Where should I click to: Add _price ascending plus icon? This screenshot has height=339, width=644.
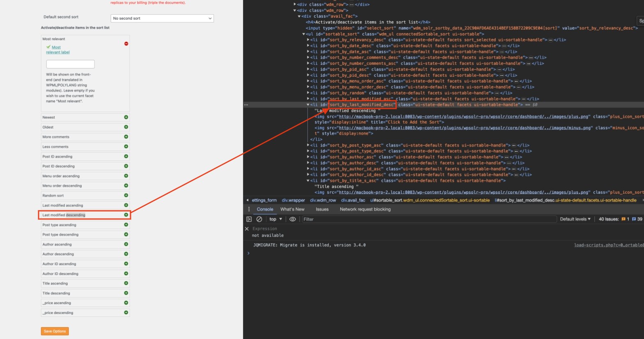(126, 303)
